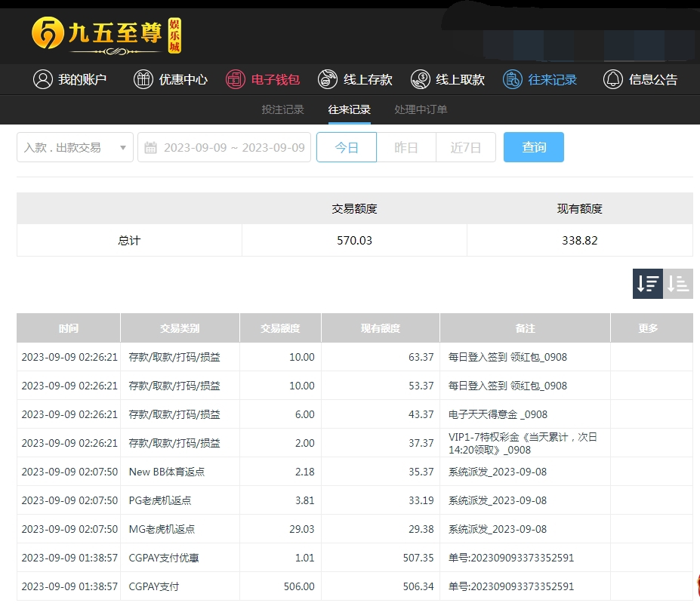Click the 总计 cell
This screenshot has height=606, width=700.
point(129,241)
